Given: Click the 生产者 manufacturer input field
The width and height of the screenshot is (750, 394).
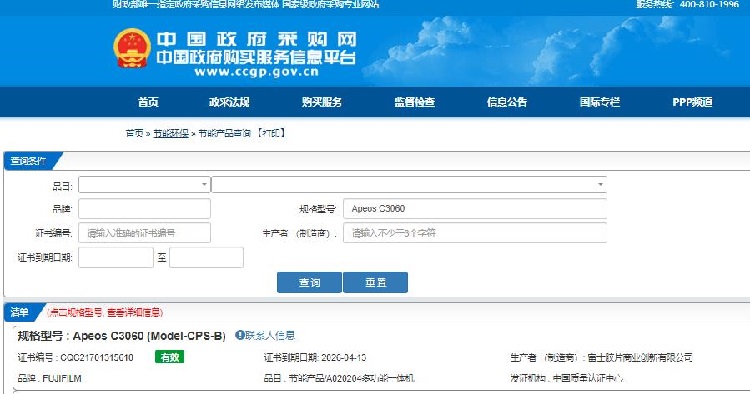Looking at the screenshot, I should tap(475, 233).
